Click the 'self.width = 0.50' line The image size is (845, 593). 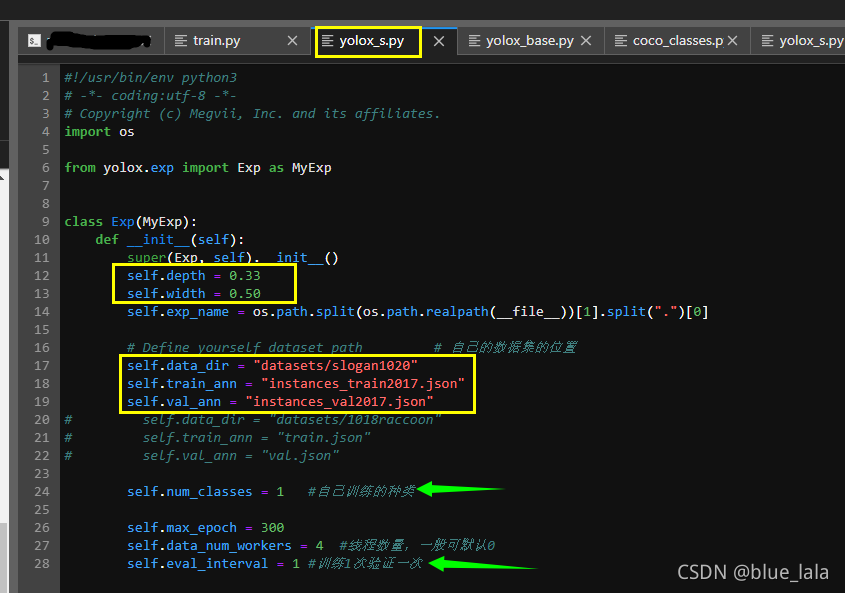point(193,293)
